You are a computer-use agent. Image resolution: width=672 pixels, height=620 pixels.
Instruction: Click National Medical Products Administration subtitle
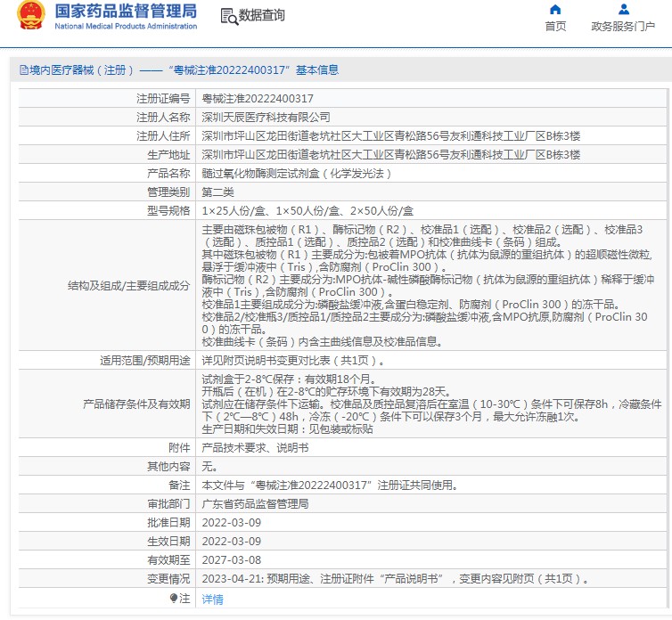(126, 26)
